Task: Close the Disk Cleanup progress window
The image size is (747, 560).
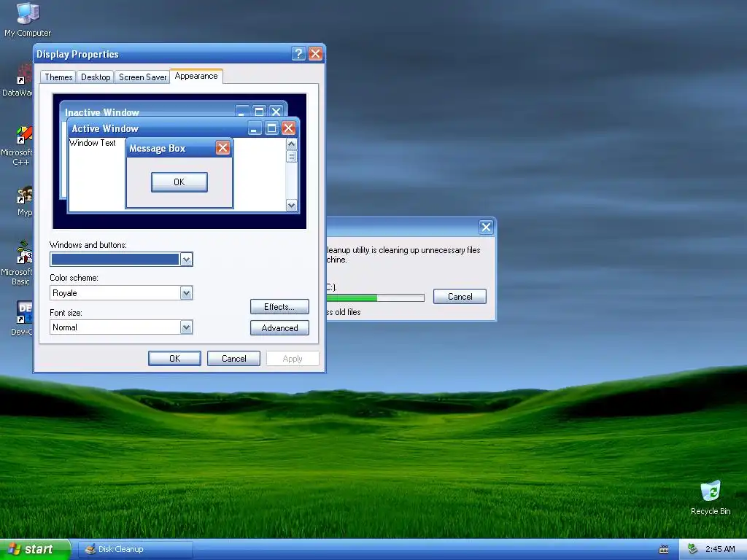Action: coord(486,227)
